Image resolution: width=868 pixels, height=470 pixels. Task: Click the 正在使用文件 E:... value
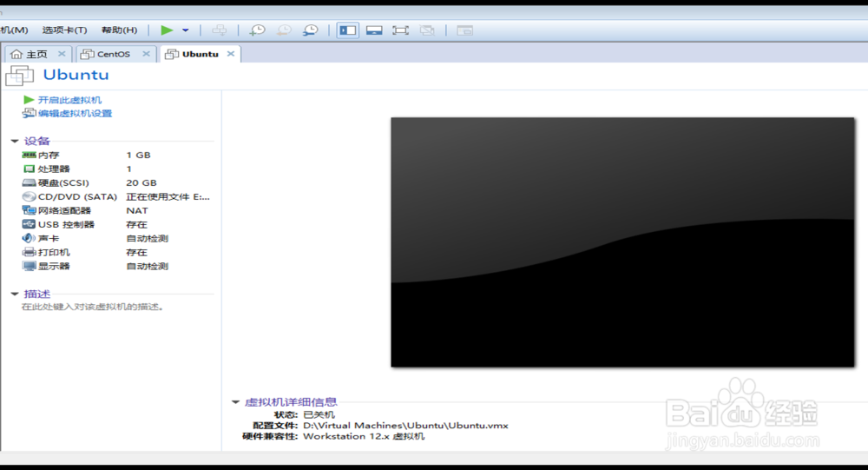[168, 196]
